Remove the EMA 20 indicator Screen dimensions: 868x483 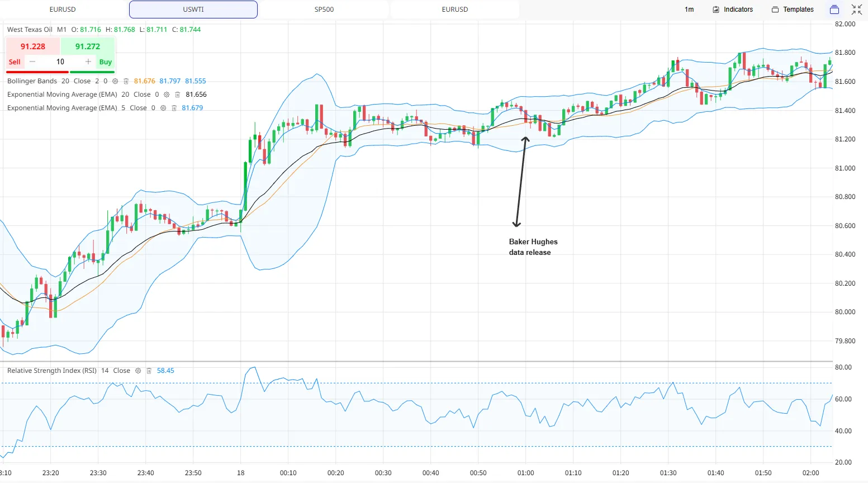177,94
